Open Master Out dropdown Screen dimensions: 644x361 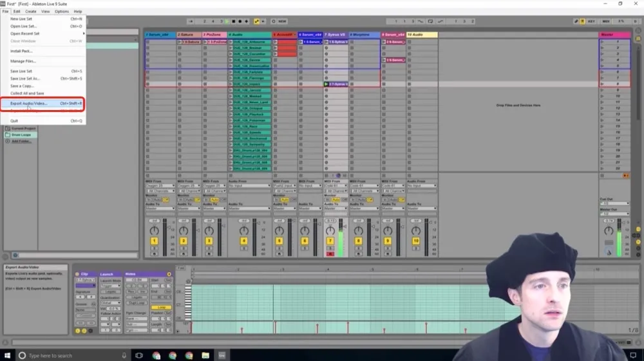614,214
